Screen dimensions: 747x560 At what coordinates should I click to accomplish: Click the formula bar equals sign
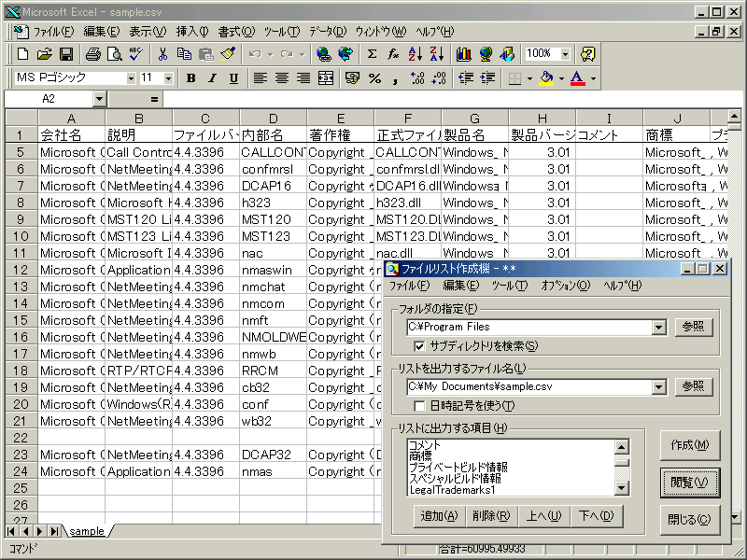(154, 99)
